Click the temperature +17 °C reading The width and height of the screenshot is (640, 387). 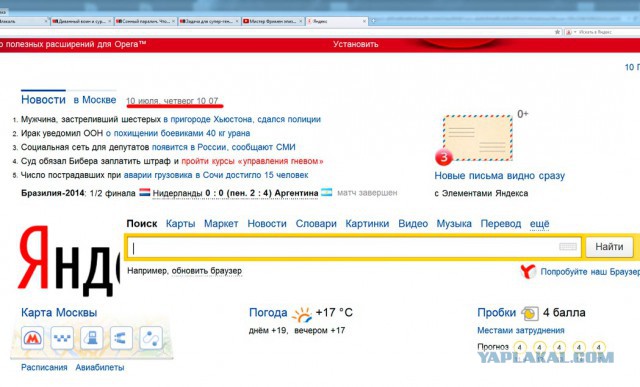tap(334, 313)
